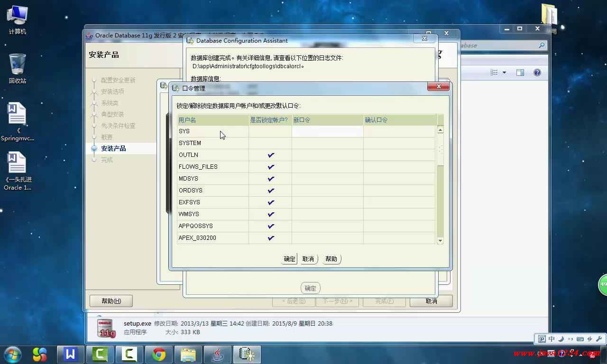This screenshot has width=607, height=364.
Task: Click the 是否锁定帐户? column header
Action: coord(270,120)
